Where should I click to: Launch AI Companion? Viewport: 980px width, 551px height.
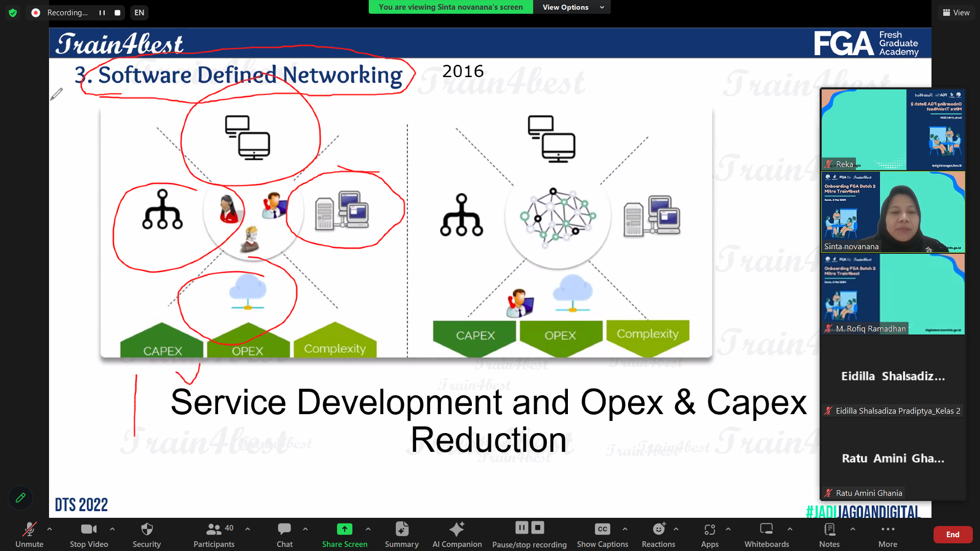point(457,530)
